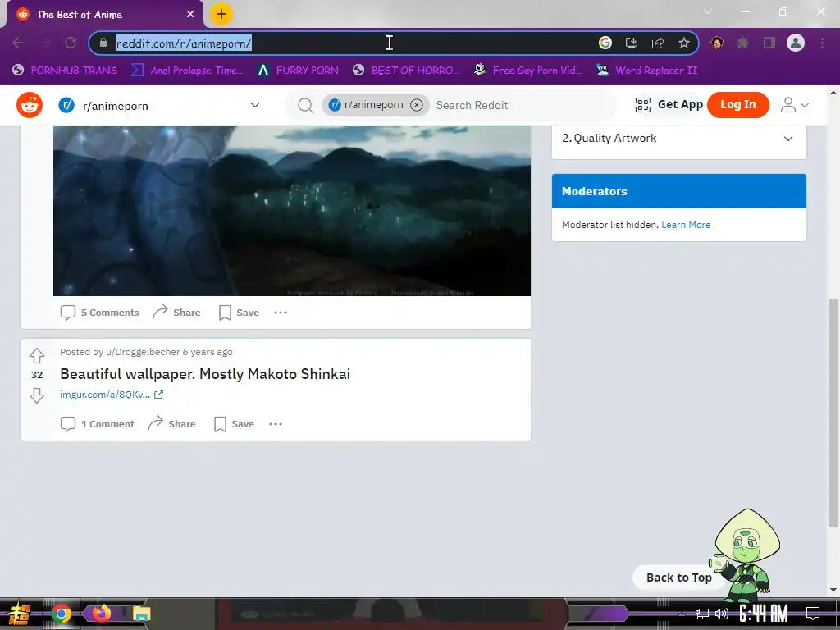This screenshot has height=630, width=840.
Task: Click the Log In button
Action: (737, 104)
